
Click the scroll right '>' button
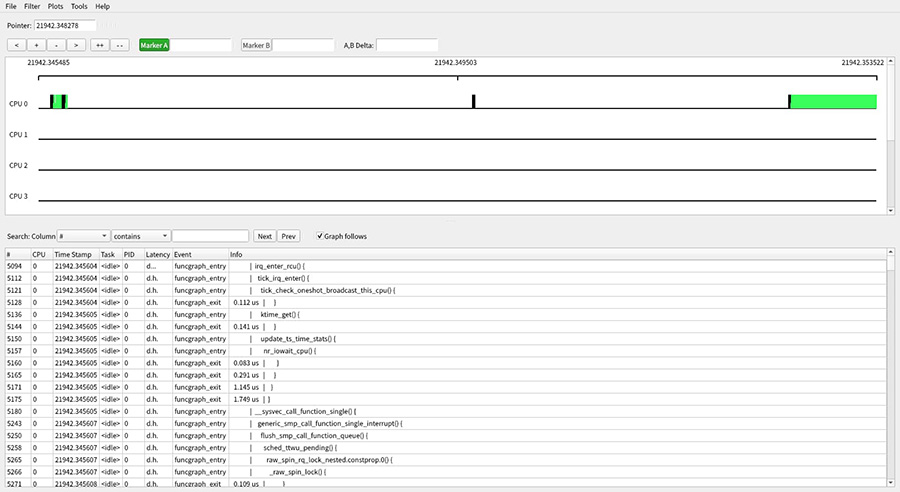point(76,45)
